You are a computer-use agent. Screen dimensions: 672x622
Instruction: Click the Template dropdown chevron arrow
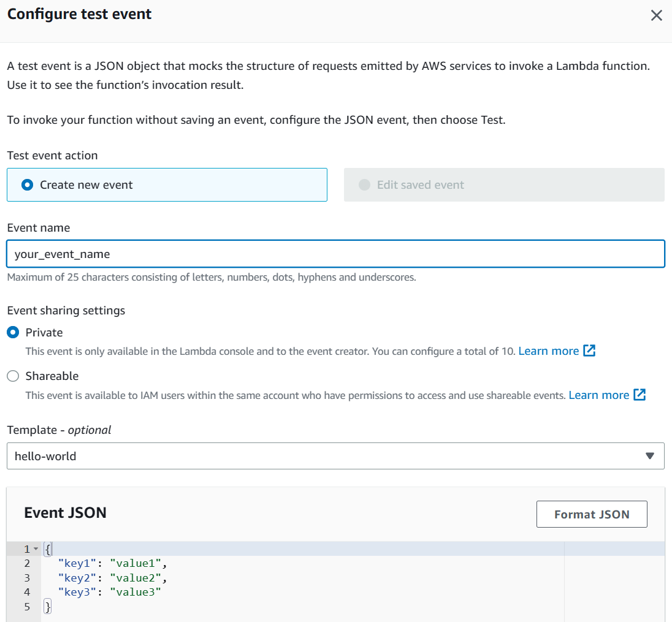tap(651, 456)
